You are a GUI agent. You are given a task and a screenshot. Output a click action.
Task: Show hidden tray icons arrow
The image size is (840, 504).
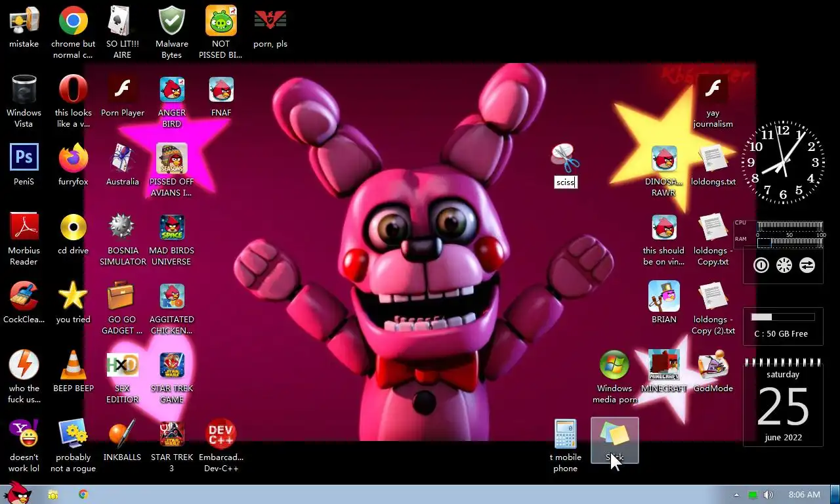736,495
